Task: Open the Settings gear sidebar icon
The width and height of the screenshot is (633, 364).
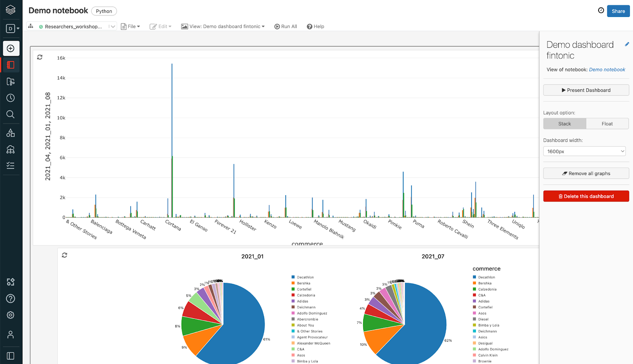Action: [11, 315]
